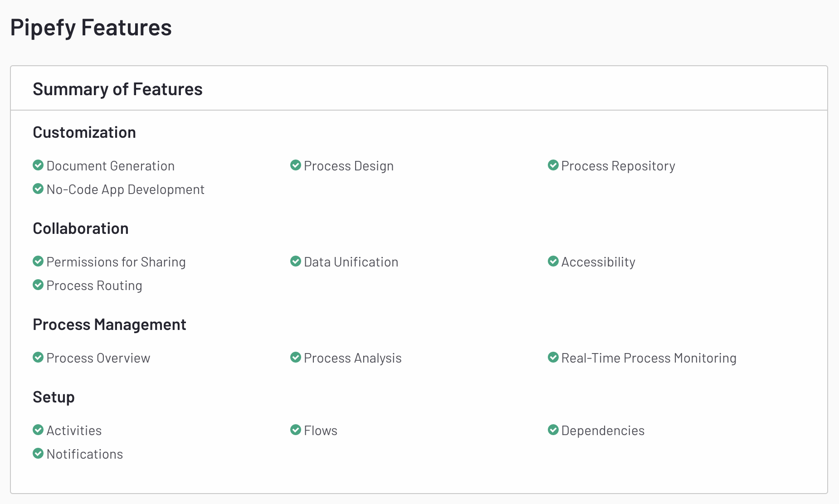Click the checkmark icon beside Process Routing
The width and height of the screenshot is (839, 504).
[38, 285]
